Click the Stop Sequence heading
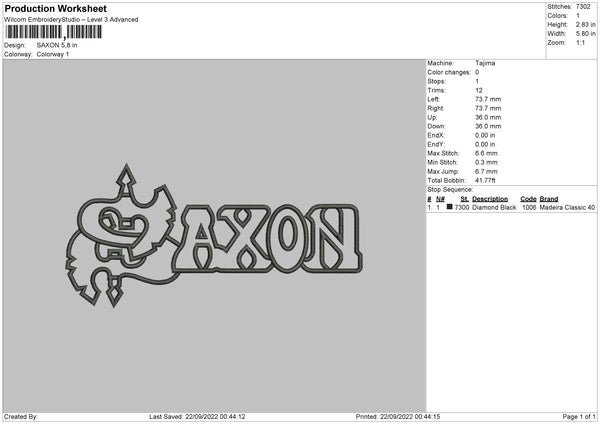The width and height of the screenshot is (600, 424). click(450, 190)
